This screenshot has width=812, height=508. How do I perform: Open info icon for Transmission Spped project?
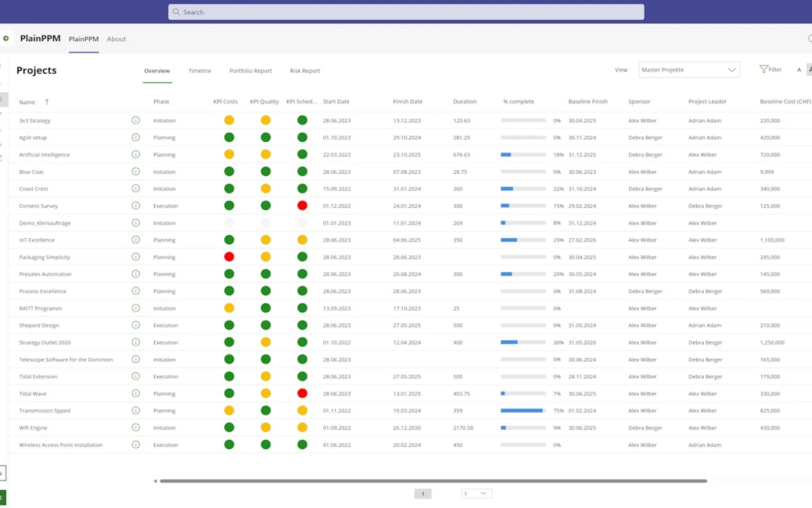[x=136, y=410]
